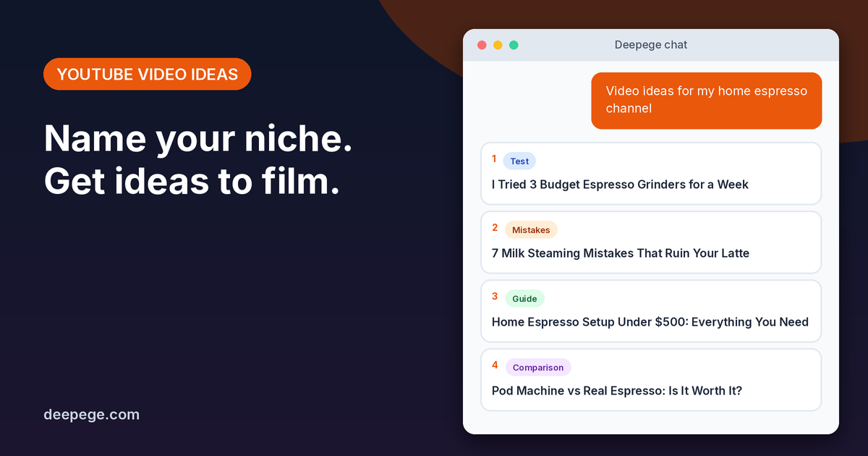Click the number 4 beside Comparison tag
This screenshot has width=868, height=456.
(x=495, y=365)
